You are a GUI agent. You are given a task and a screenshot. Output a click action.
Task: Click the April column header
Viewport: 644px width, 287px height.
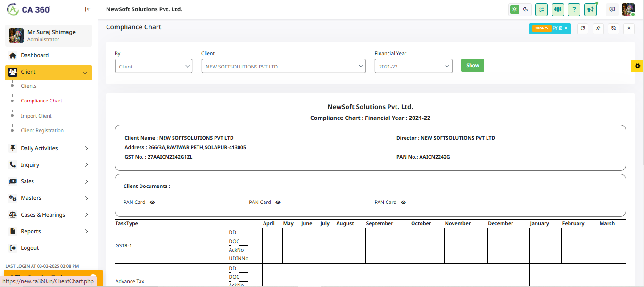[x=269, y=223]
